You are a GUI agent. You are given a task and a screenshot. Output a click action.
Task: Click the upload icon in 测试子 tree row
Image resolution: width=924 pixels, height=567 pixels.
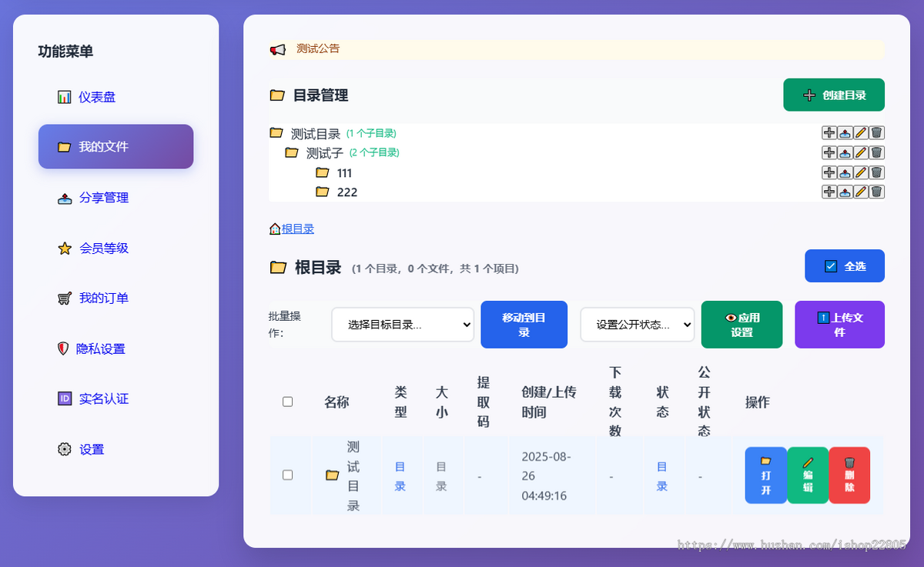(845, 153)
